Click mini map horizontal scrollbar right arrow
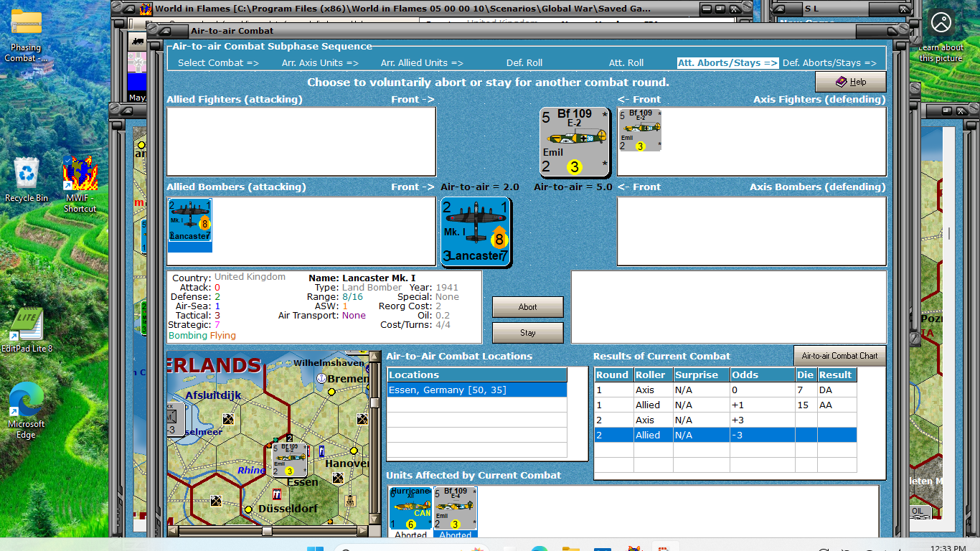The image size is (980, 551). tap(362, 531)
